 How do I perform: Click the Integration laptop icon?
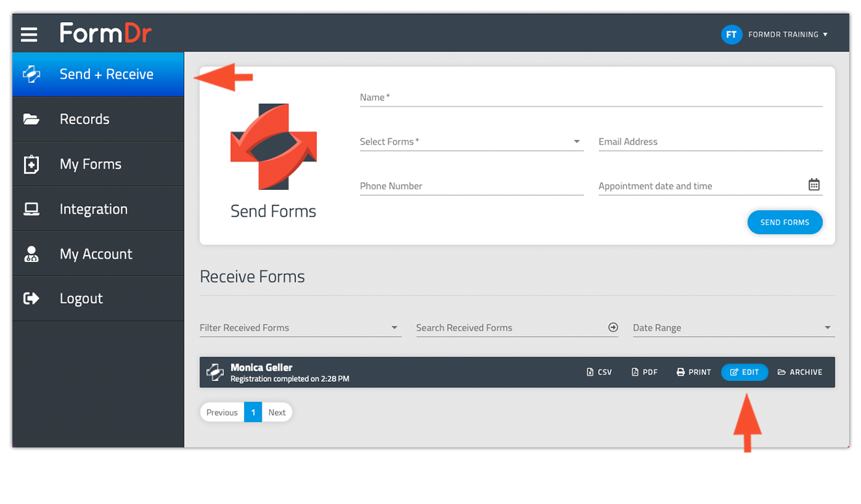coord(31,209)
